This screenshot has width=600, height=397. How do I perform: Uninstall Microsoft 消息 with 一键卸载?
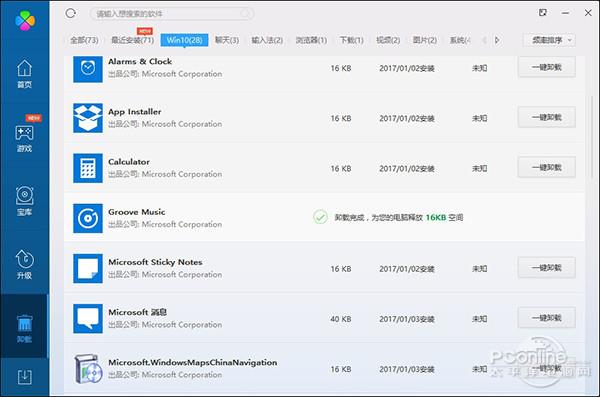pyautogui.click(x=546, y=318)
